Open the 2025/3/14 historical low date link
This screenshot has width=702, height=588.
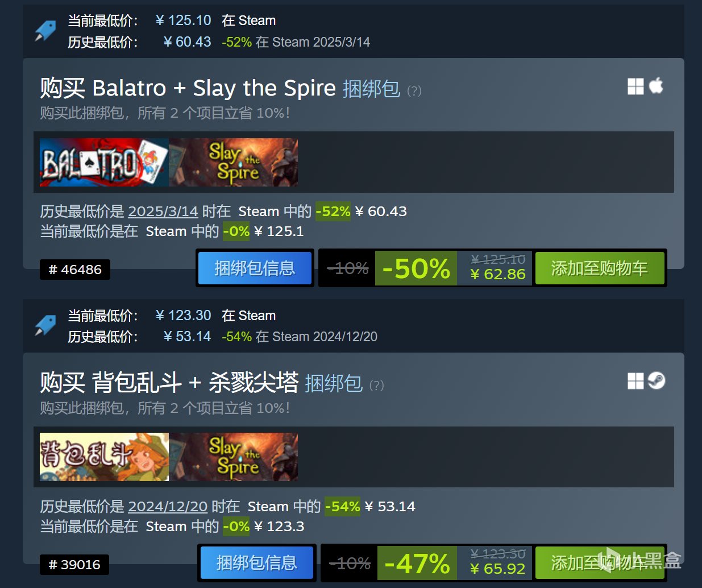point(163,212)
